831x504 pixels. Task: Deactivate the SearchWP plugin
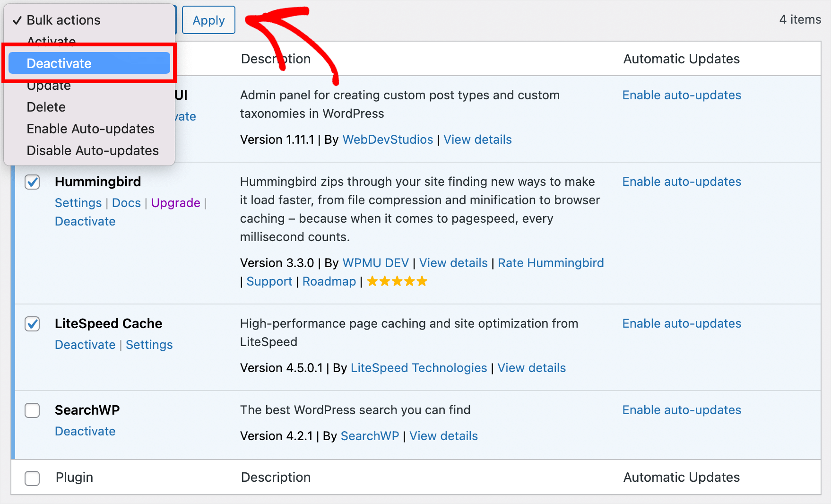coord(85,431)
